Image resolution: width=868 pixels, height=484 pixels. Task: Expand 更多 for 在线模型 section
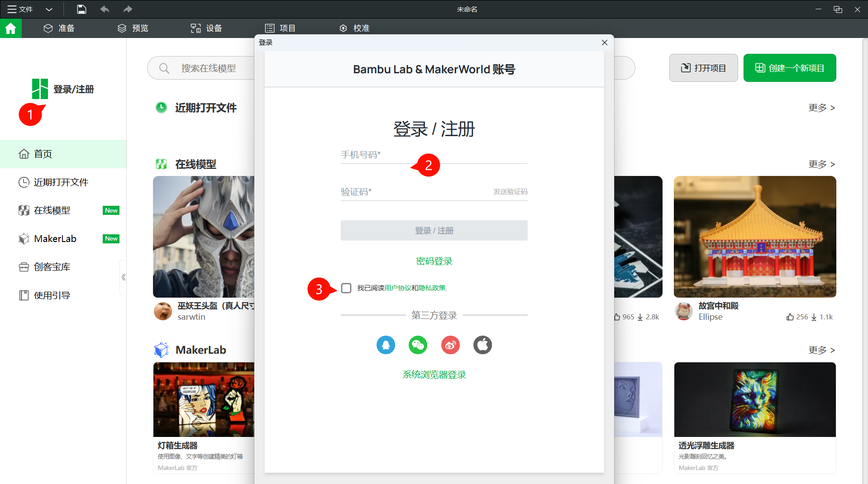point(821,164)
